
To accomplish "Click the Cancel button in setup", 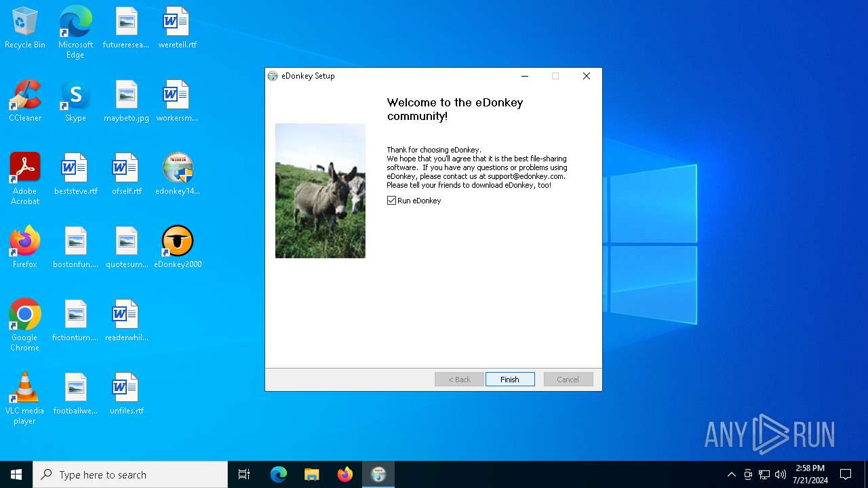I will click(568, 380).
